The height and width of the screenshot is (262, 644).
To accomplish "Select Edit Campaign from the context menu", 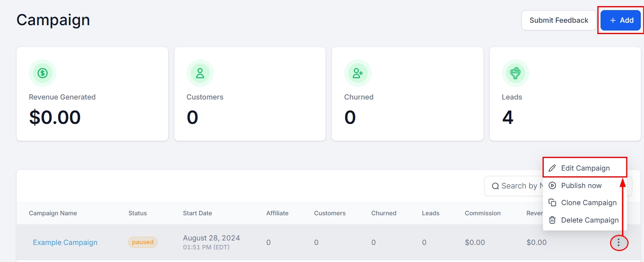I will (585, 168).
